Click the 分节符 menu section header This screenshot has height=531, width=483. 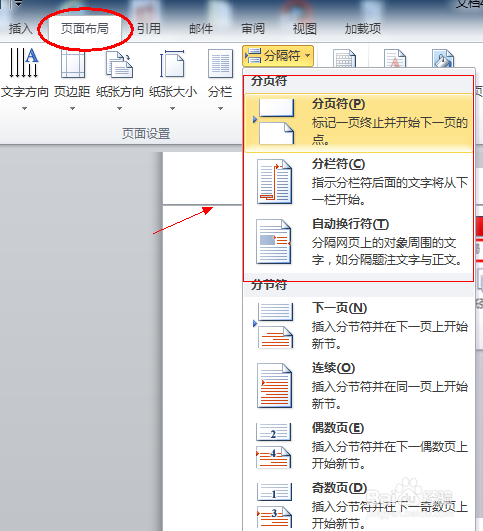click(269, 285)
